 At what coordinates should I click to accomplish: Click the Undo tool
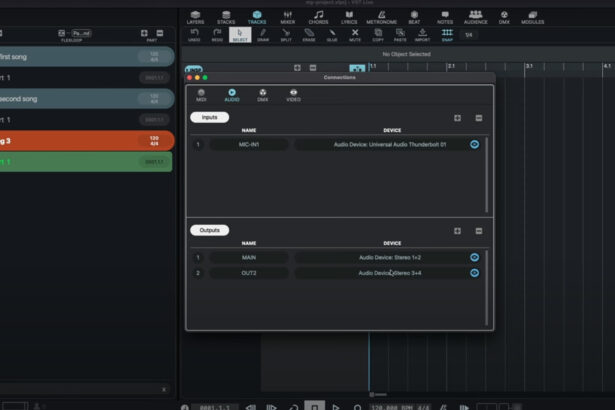194,35
